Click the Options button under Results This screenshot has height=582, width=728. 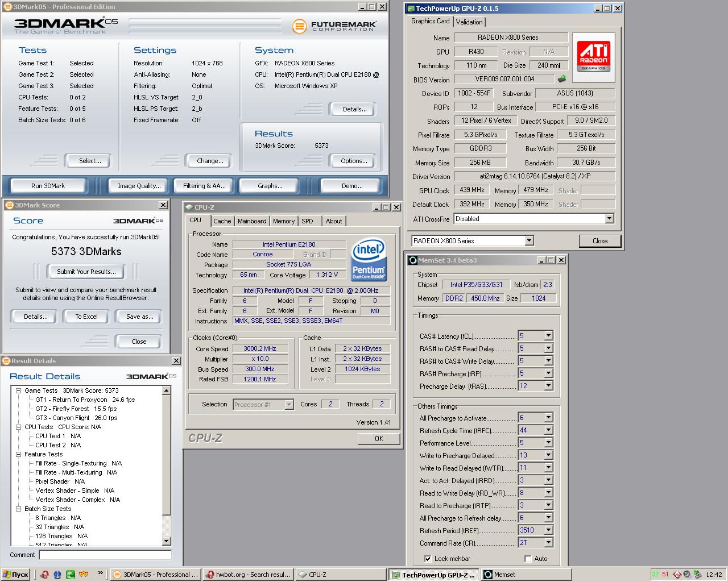click(x=354, y=161)
